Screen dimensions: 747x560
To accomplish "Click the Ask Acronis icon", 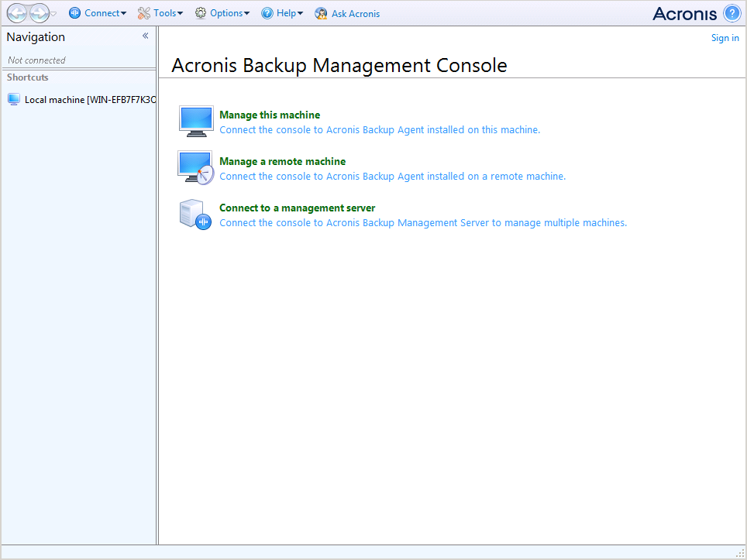I will [320, 13].
